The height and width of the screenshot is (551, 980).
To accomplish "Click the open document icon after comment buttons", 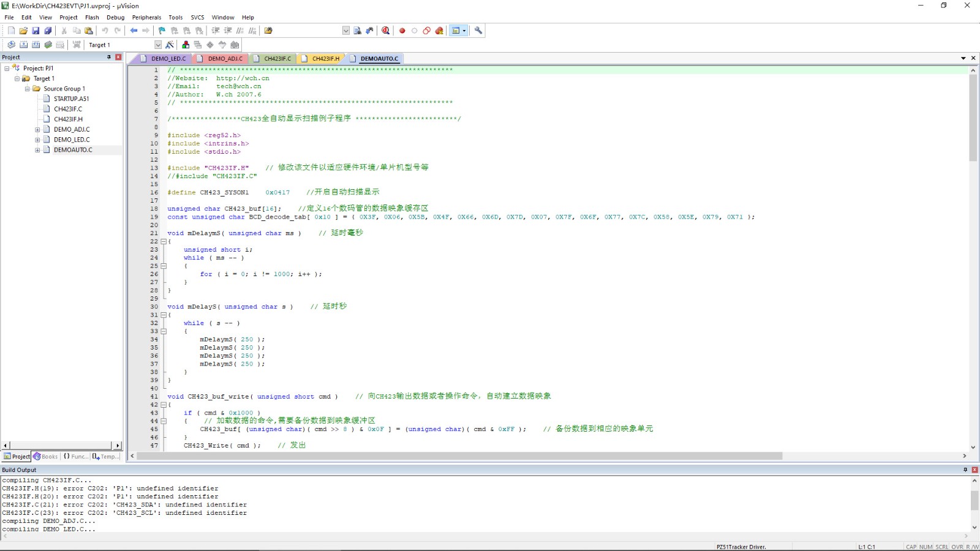I will pos(268,31).
